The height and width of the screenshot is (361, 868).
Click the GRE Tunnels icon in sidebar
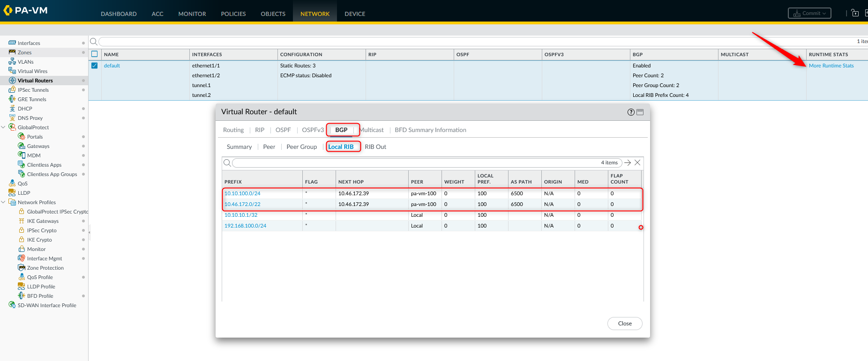12,99
